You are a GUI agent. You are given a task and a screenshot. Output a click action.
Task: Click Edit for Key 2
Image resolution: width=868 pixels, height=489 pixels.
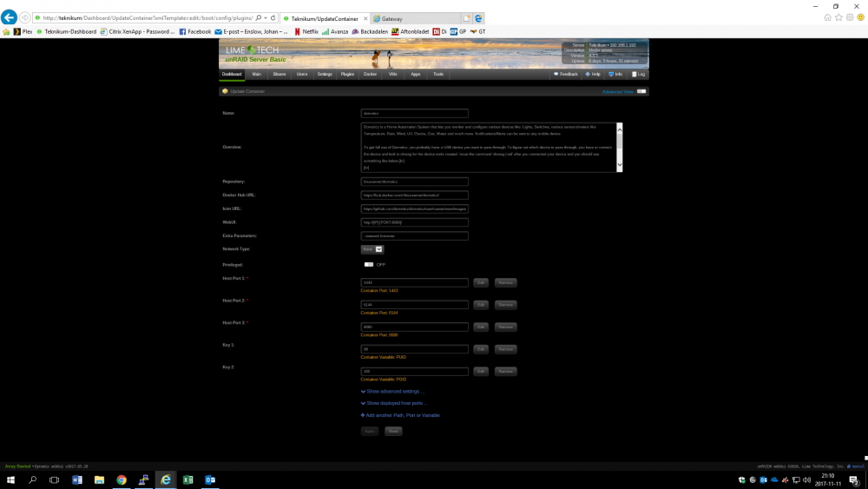pos(481,372)
